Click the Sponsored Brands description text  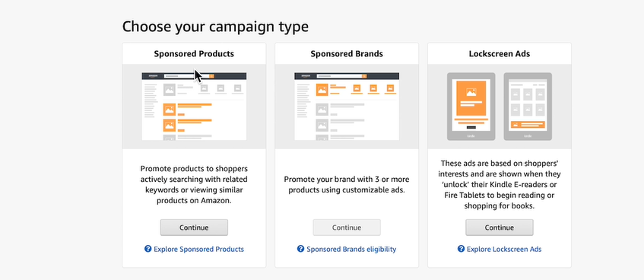click(x=347, y=185)
